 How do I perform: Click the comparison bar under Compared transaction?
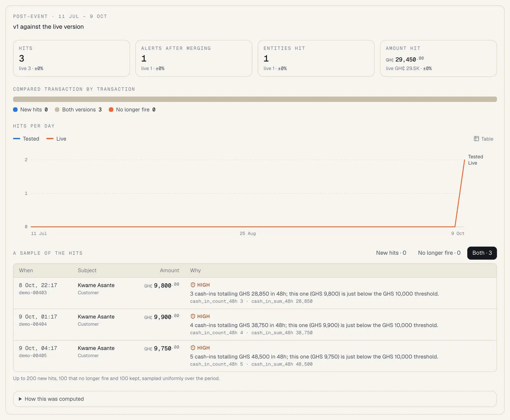[255, 99]
